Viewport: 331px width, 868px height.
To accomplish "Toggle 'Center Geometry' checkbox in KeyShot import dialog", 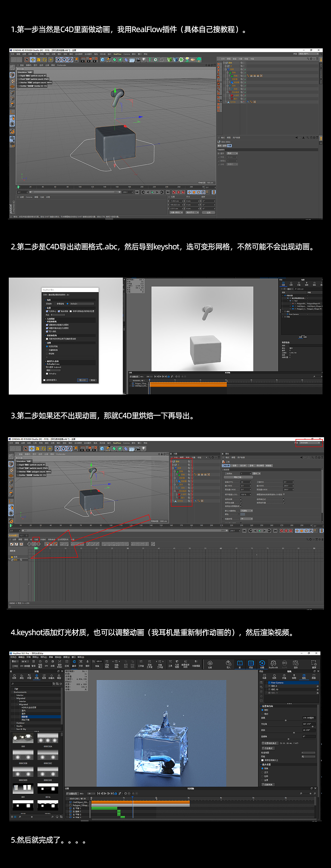I will point(47,311).
